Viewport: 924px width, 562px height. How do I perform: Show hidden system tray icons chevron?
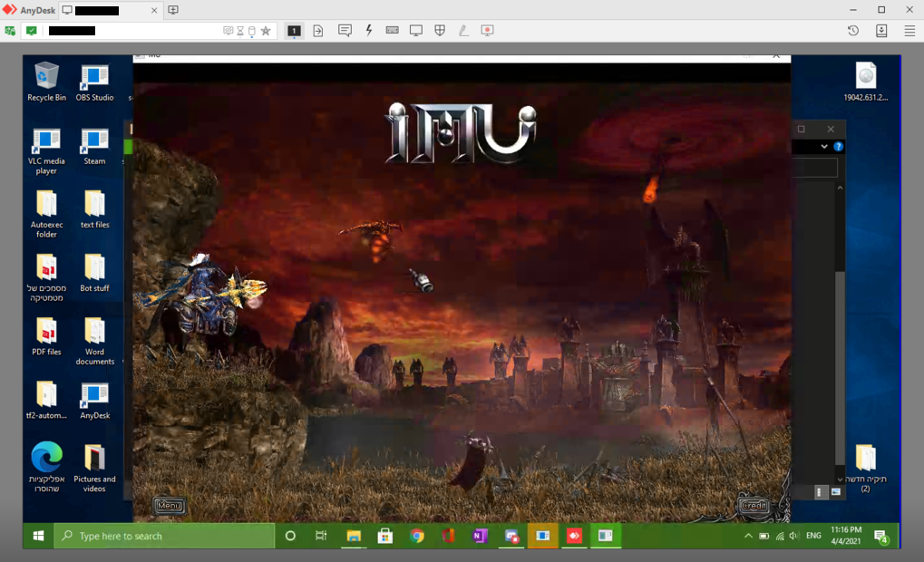pos(748,536)
